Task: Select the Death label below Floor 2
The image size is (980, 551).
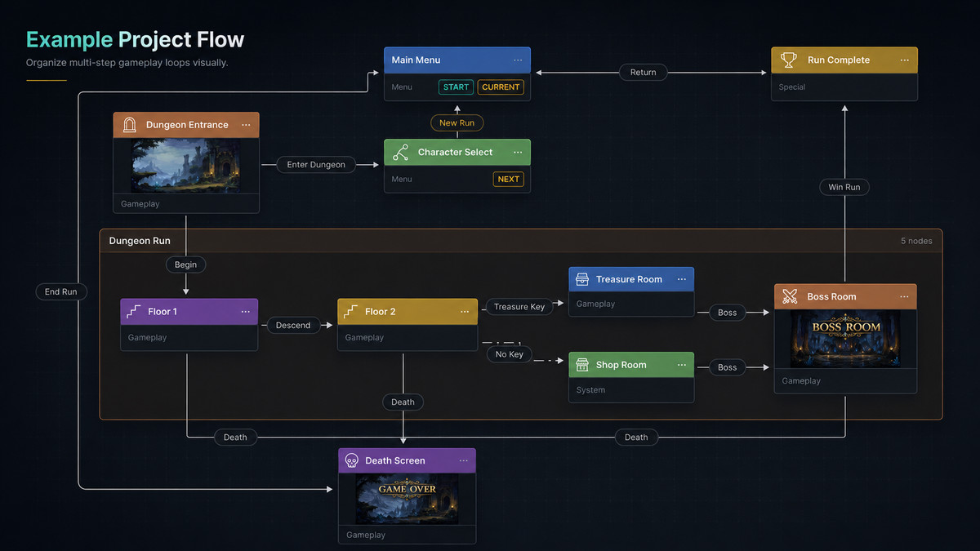Action: coord(403,402)
